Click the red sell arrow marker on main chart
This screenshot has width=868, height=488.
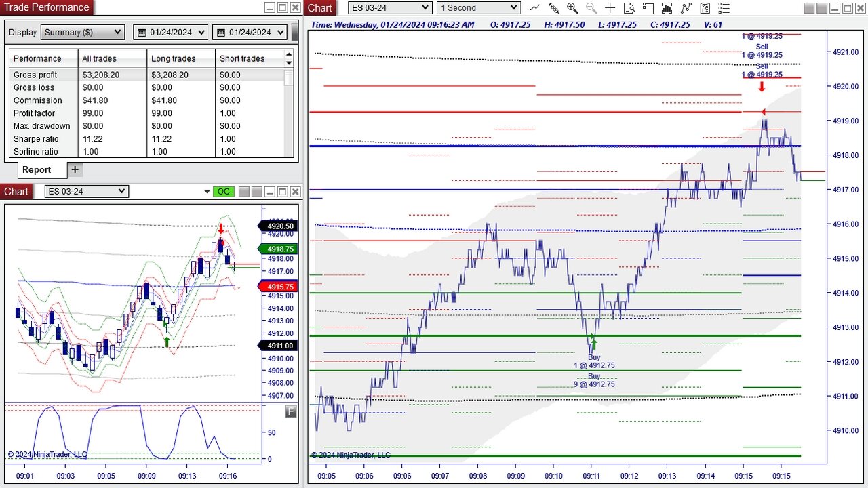click(762, 86)
